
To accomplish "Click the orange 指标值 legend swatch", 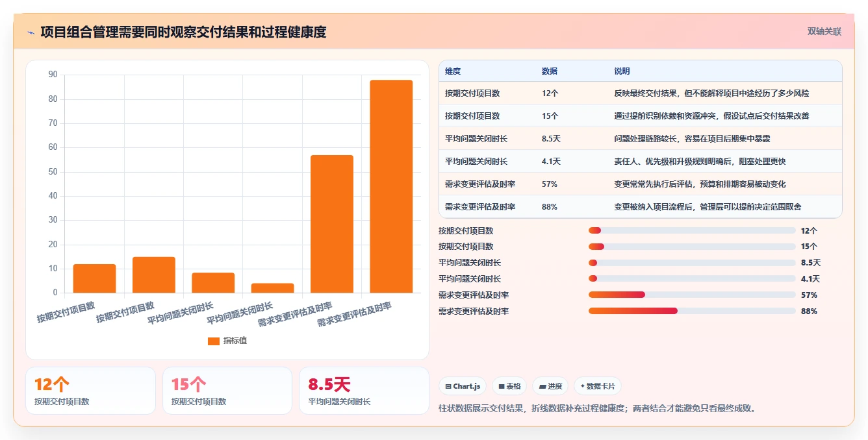I will pyautogui.click(x=214, y=341).
